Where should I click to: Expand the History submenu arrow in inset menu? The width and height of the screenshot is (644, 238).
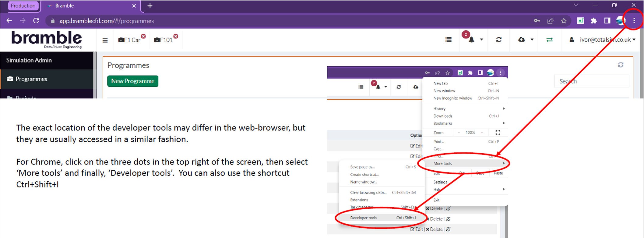(504, 108)
